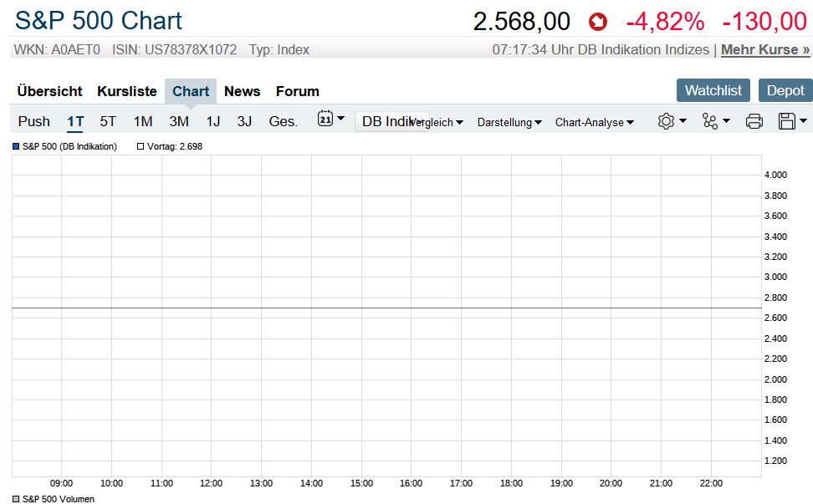Select the 3J time range
This screenshot has height=504, width=813.
[244, 121]
